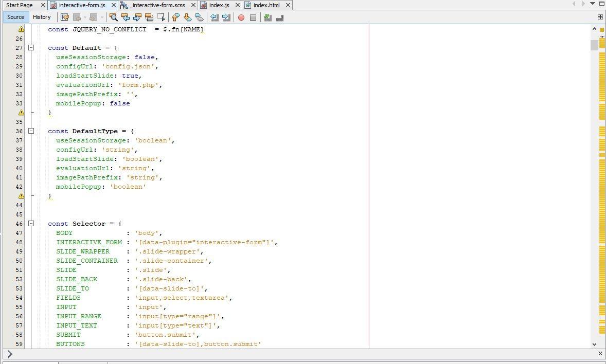The width and height of the screenshot is (606, 364).
Task: Toggle rectangular selection mode
Action: pyautogui.click(x=161, y=17)
